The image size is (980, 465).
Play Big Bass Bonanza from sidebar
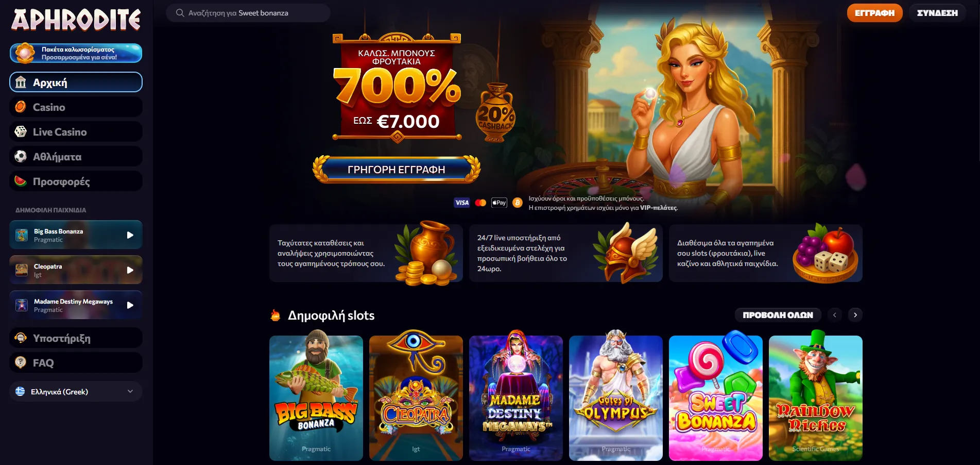[x=76, y=235]
